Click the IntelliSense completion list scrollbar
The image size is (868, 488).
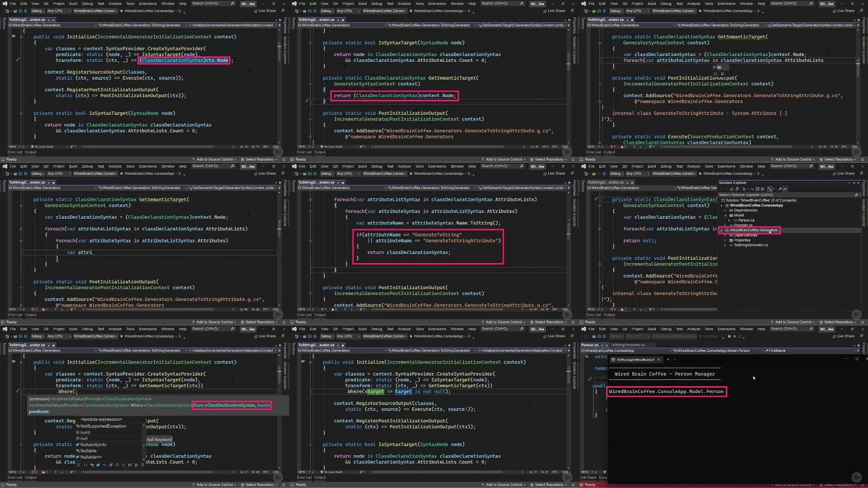[144, 442]
